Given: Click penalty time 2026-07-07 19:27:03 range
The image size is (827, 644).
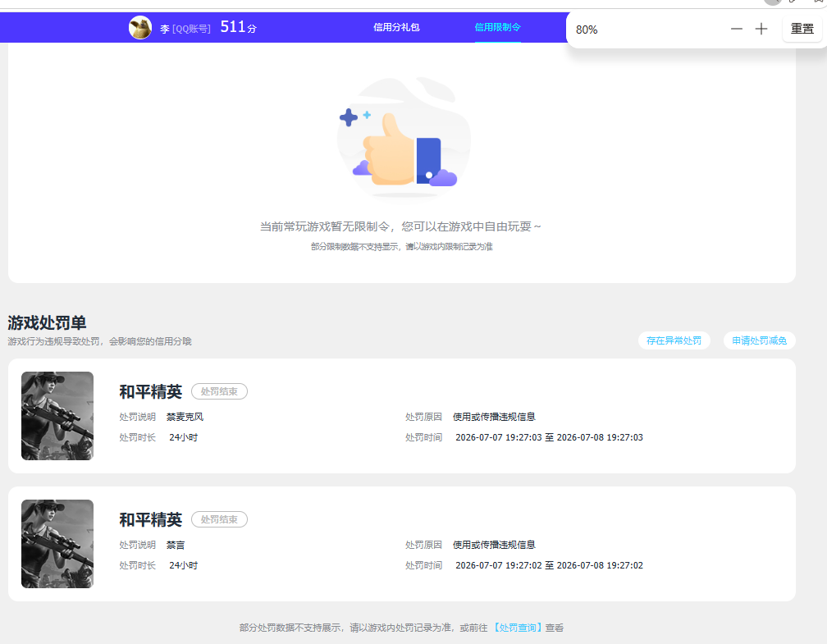Looking at the screenshot, I should [549, 437].
